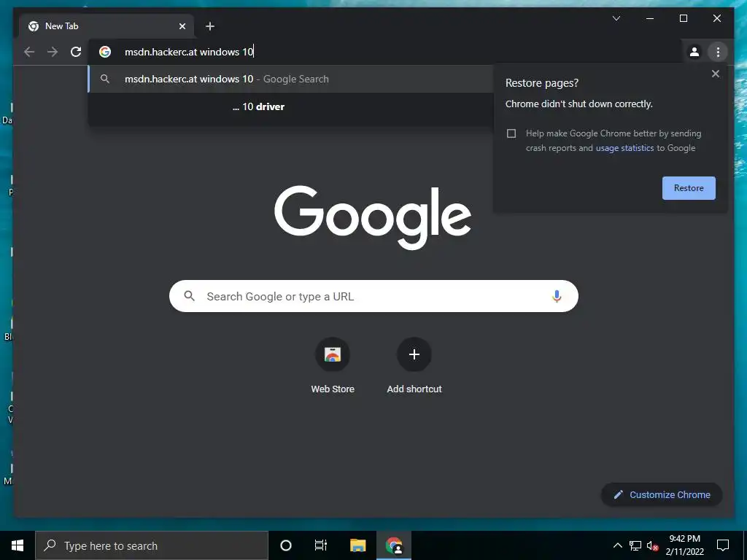Click the Add shortcut button
747x560 pixels.
point(414,366)
